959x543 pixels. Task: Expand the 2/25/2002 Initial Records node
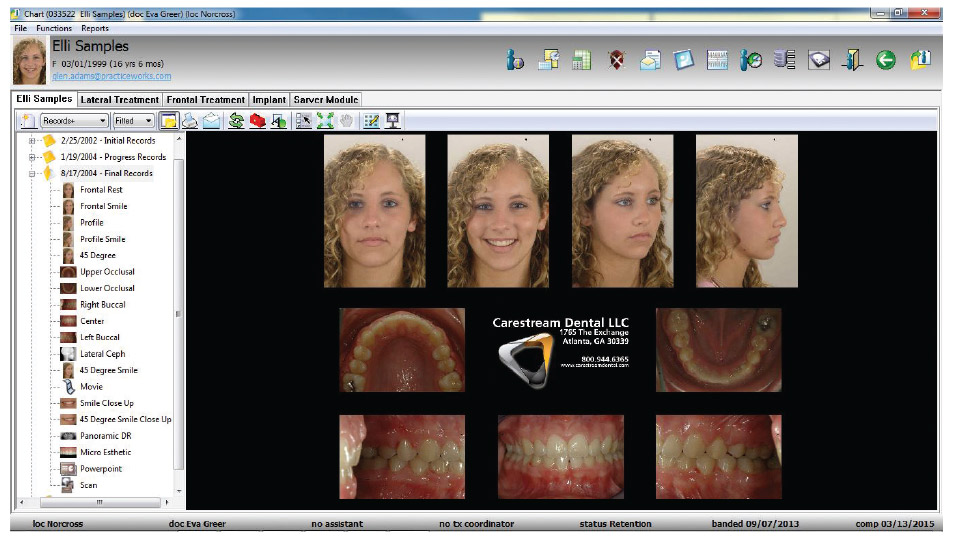click(32, 141)
